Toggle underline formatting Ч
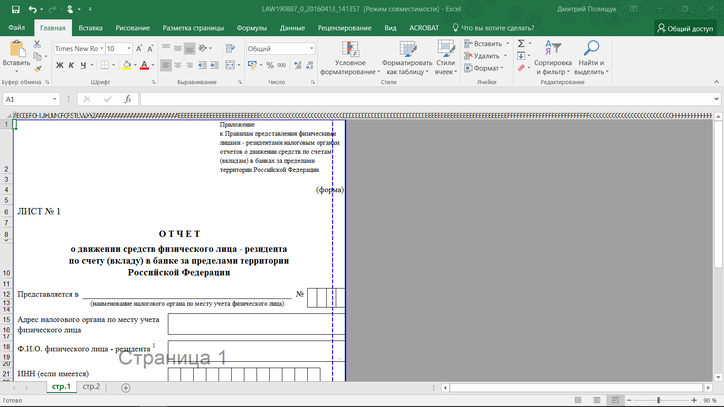Viewport: 724px width, 407px height. (83, 65)
